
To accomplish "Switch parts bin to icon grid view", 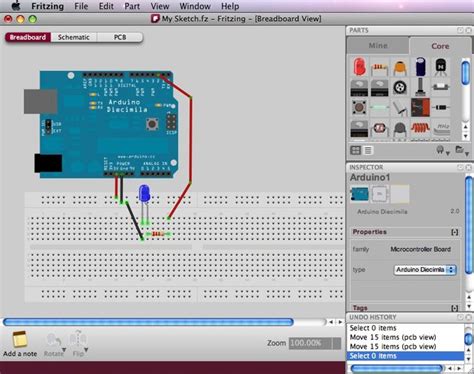I will [x=356, y=150].
